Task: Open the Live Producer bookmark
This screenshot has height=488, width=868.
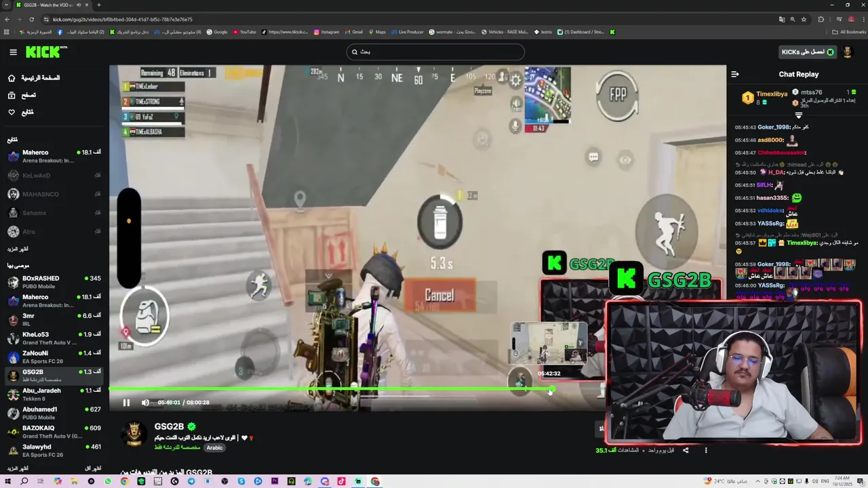Action: pyautogui.click(x=407, y=32)
